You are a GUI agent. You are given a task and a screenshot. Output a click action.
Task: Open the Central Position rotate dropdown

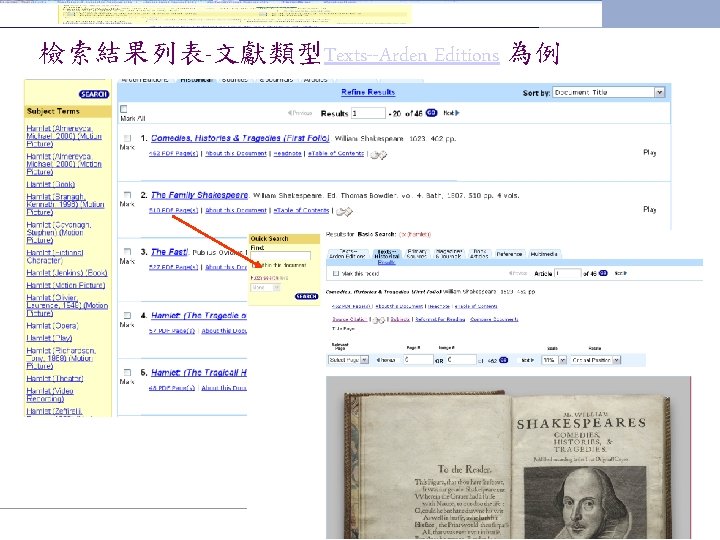tap(595, 360)
